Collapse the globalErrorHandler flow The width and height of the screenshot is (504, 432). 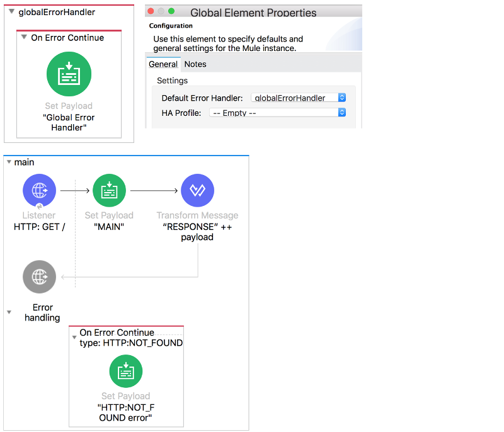11,11
